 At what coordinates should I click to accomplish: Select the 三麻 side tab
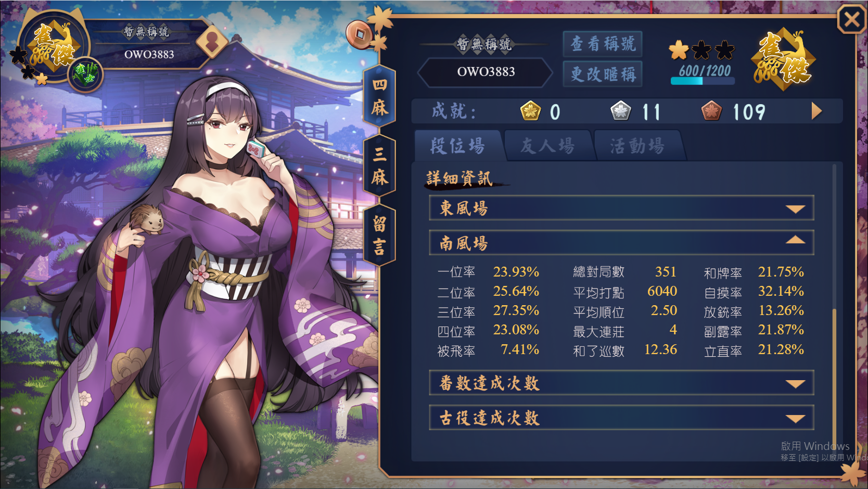[379, 166]
